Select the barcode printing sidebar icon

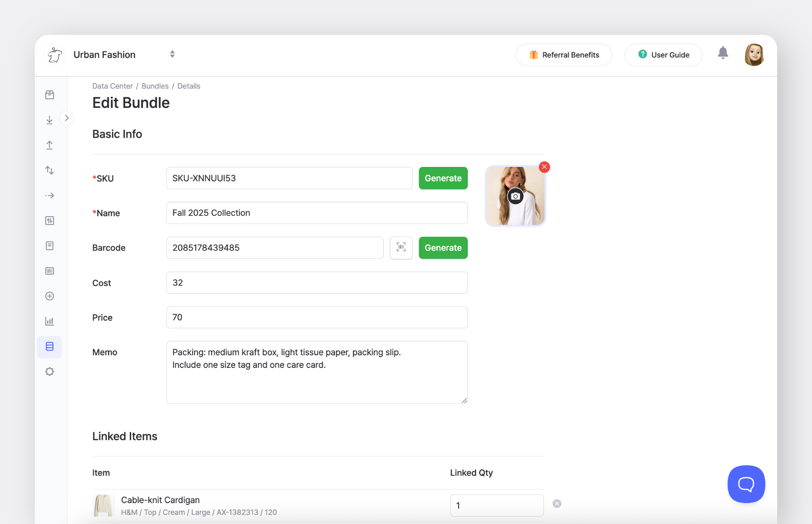[50, 271]
